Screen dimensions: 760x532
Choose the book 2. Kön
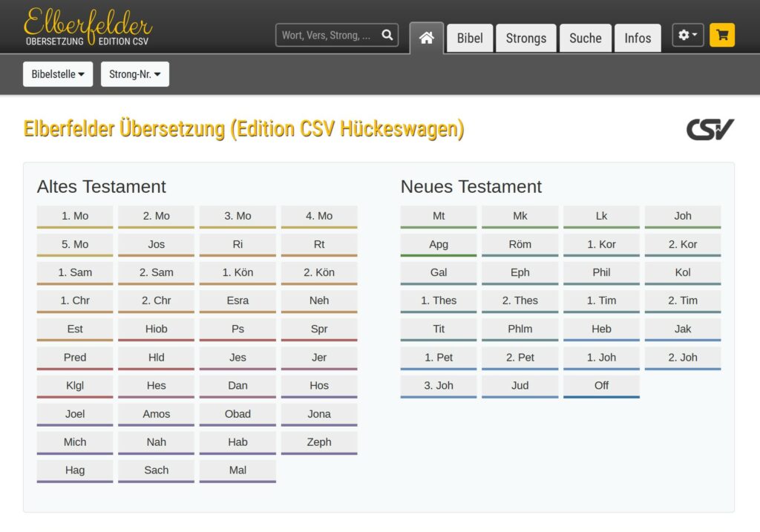tap(319, 273)
